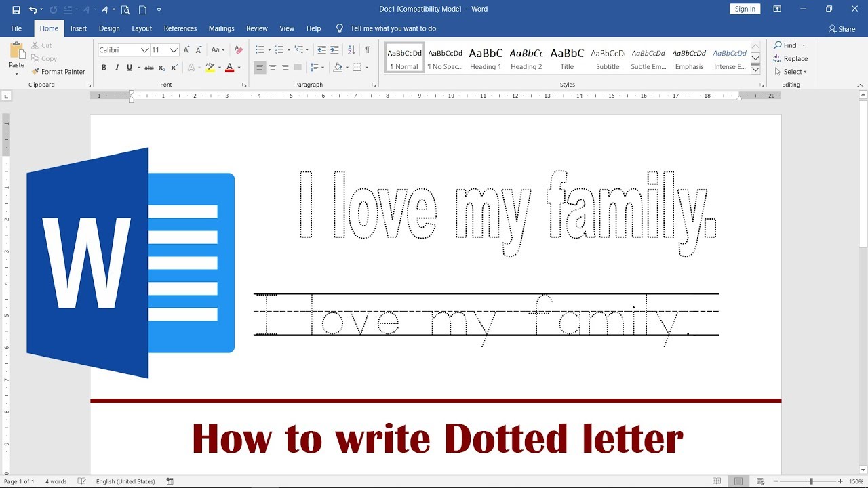This screenshot has width=868, height=488.
Task: Apply the Title style
Action: tap(567, 58)
